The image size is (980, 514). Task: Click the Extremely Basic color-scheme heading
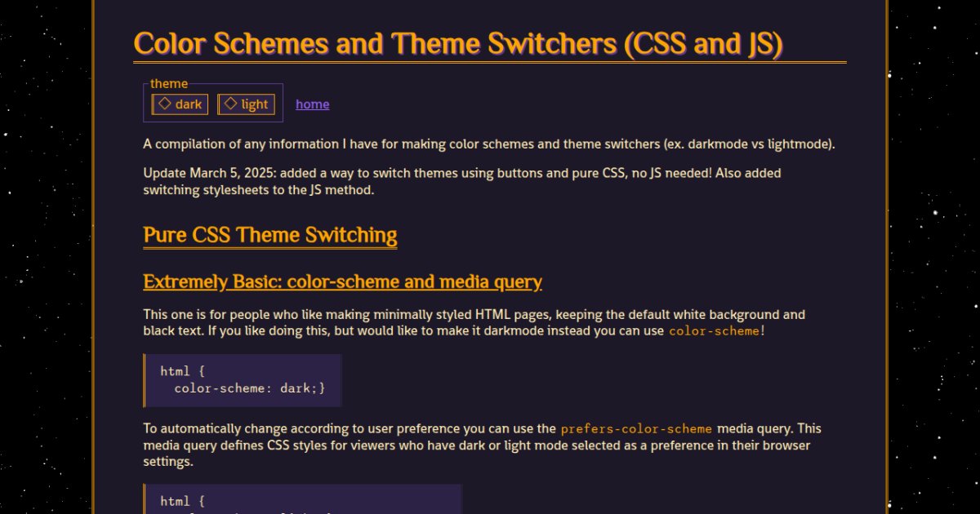[342, 282]
